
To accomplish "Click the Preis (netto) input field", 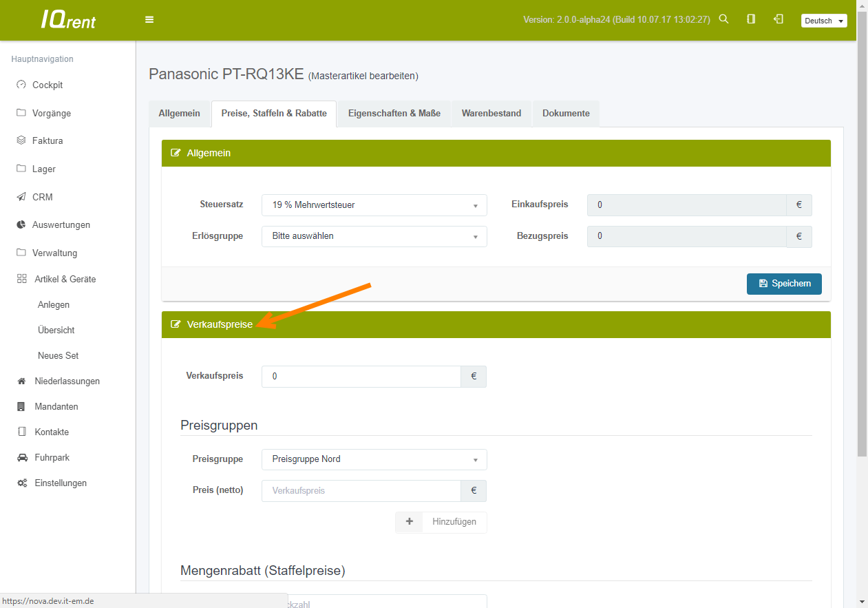I will click(x=361, y=491).
